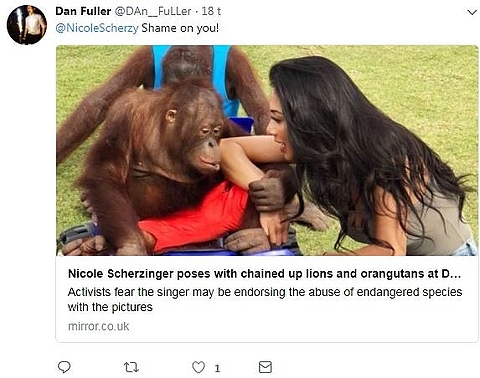
Task: Expand the tweet options chevron arrow
Action: [x=472, y=13]
